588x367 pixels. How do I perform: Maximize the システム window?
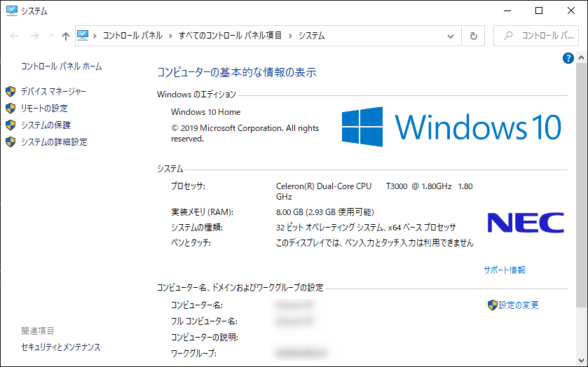pyautogui.click(x=539, y=11)
